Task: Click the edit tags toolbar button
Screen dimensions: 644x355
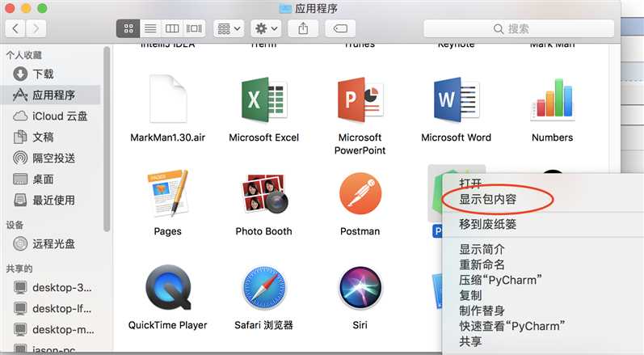Action: click(x=340, y=28)
